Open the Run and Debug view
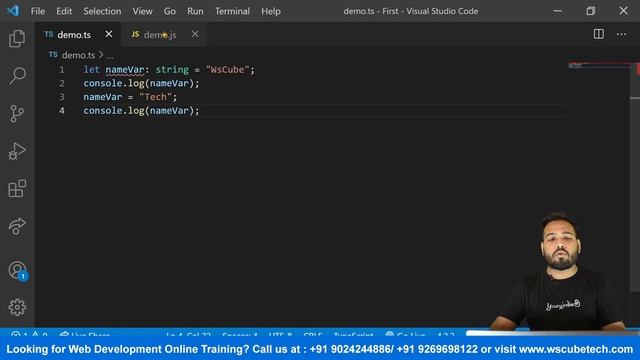The width and height of the screenshot is (640, 360). [x=17, y=151]
